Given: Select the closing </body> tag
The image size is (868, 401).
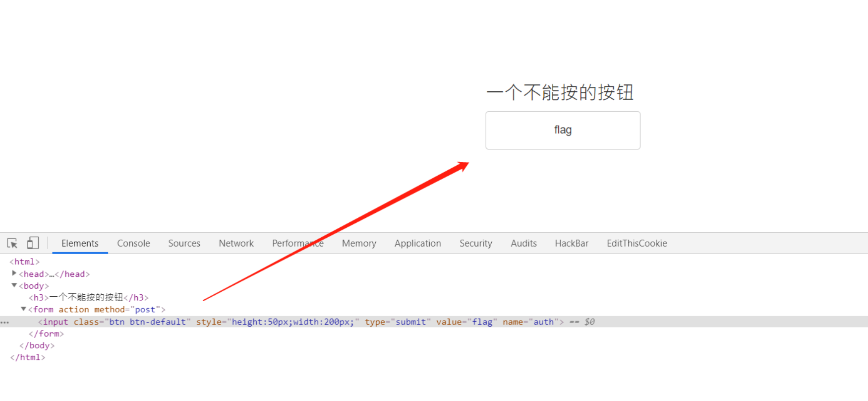Looking at the screenshot, I should 37,345.
